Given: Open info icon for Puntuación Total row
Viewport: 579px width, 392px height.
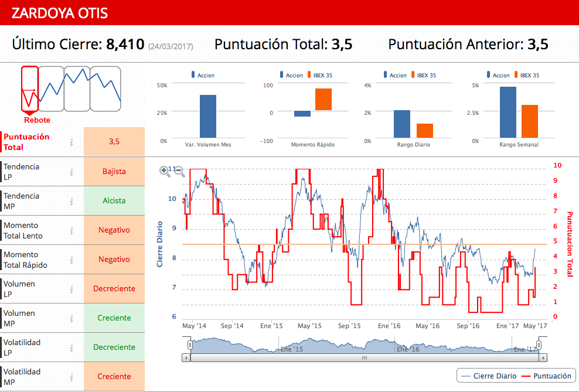Looking at the screenshot, I should point(71,142).
